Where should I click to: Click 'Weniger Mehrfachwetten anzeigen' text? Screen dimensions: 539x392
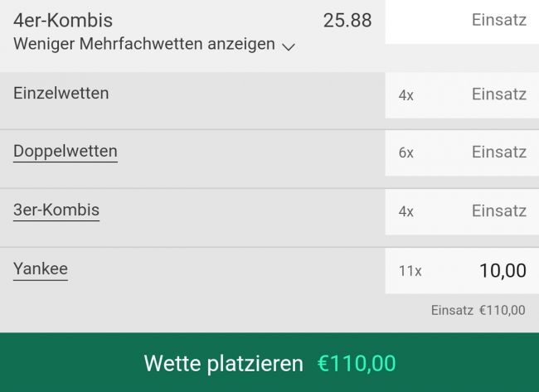tap(143, 44)
